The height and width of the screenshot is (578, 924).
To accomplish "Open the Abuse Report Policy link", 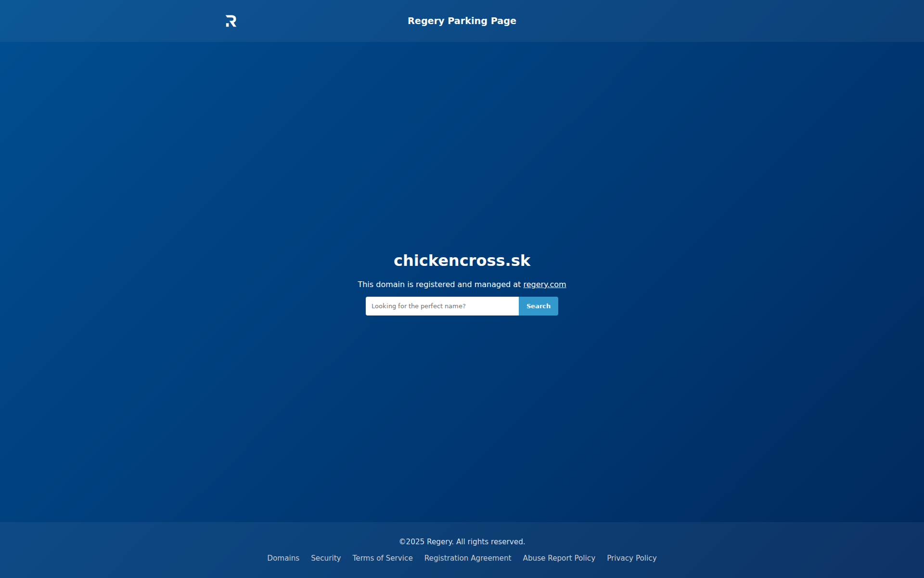I will click(x=559, y=558).
